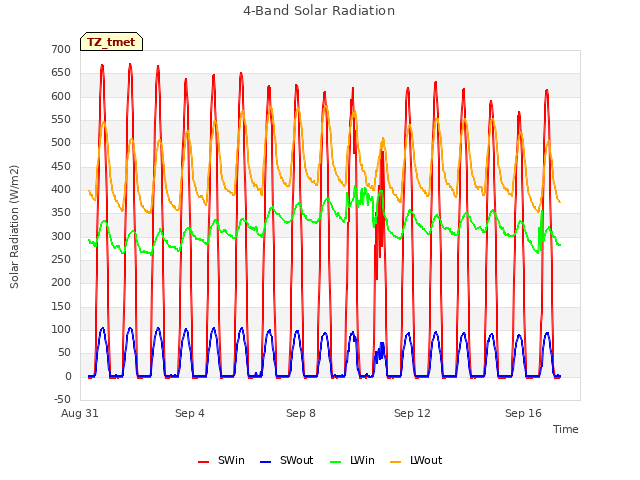This screenshot has width=640, height=480.
Task: Click the red SWin legend swatch
Action: [x=203, y=462]
